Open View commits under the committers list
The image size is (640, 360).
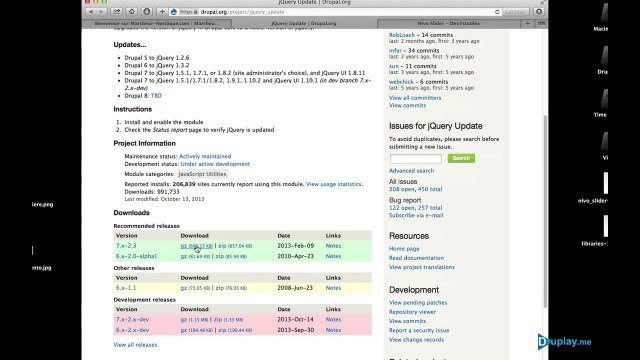click(407, 105)
